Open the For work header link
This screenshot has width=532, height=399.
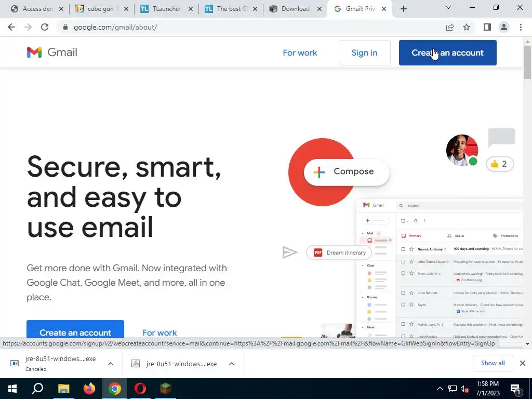tap(300, 52)
